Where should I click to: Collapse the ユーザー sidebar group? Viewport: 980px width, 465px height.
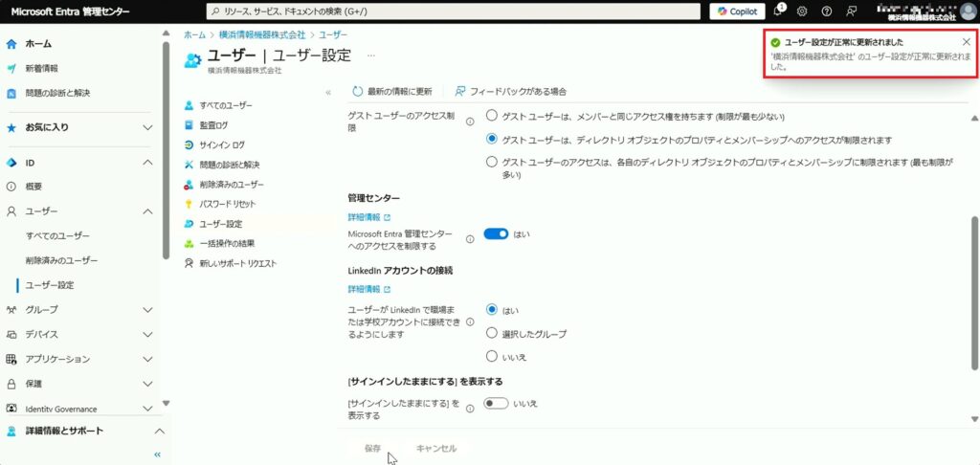147,211
